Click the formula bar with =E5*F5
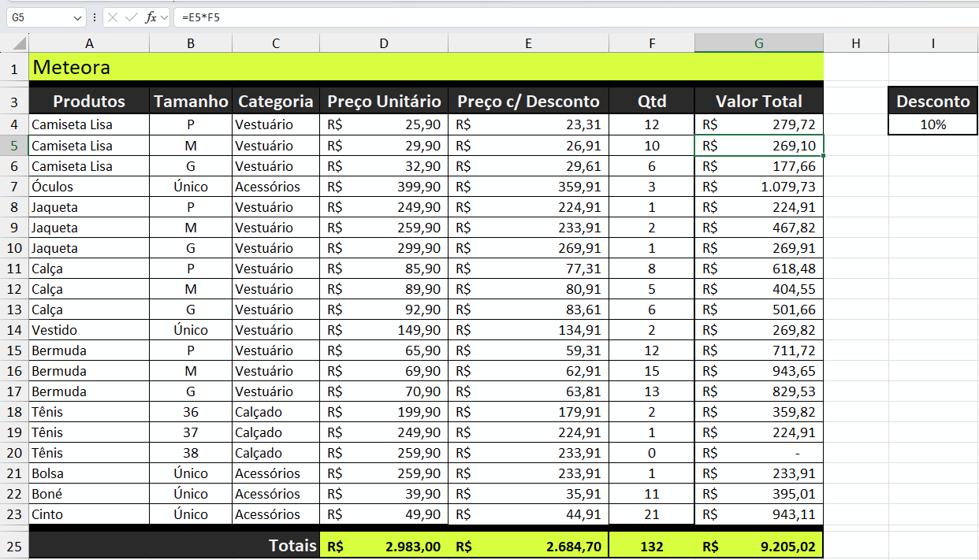The width and height of the screenshot is (979, 560). [x=575, y=17]
